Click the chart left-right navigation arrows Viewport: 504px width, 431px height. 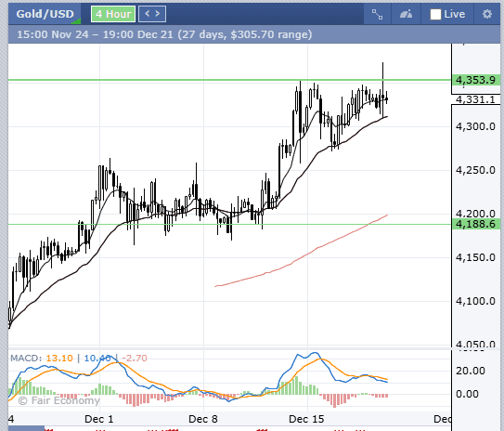tap(152, 14)
